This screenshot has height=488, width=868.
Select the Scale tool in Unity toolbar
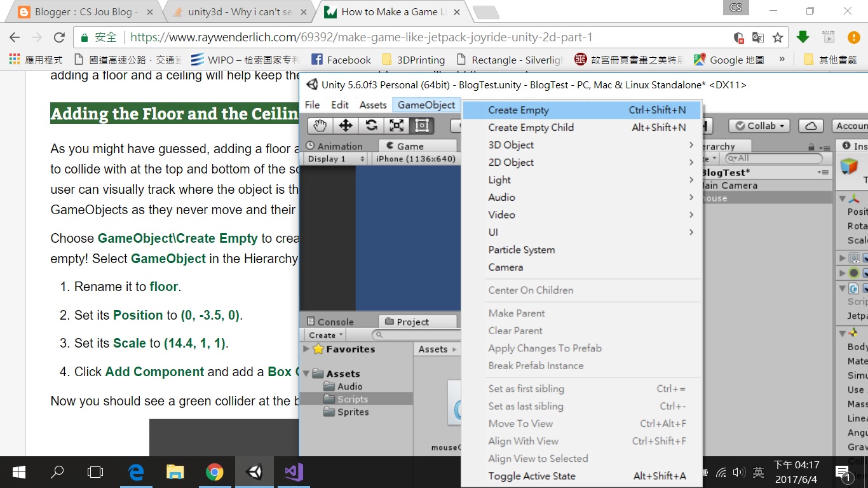point(397,125)
